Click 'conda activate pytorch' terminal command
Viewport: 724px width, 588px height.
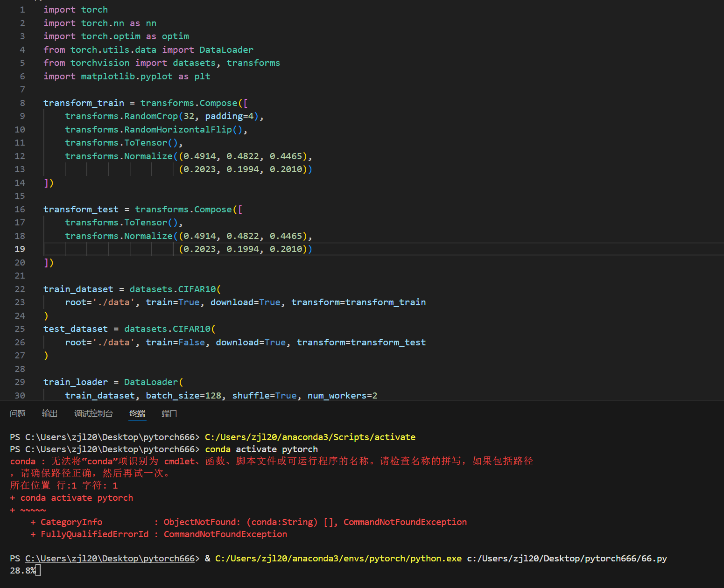[x=261, y=449]
